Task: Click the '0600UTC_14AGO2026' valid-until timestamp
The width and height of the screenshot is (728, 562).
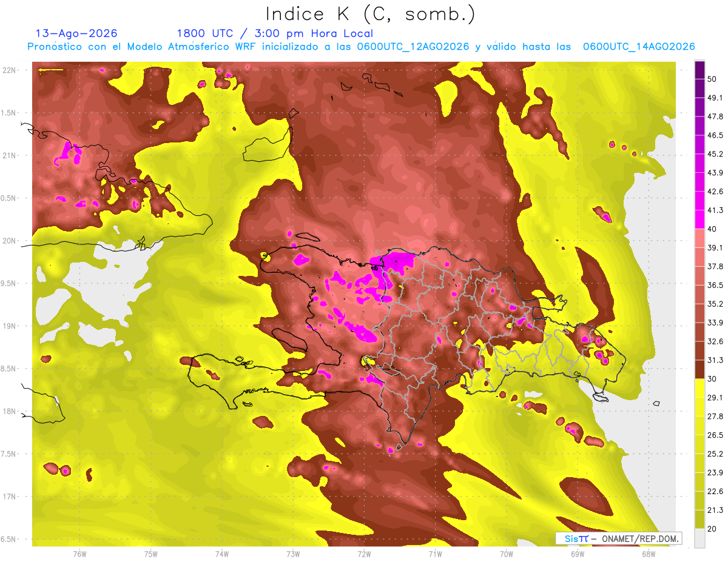Action: click(639, 47)
